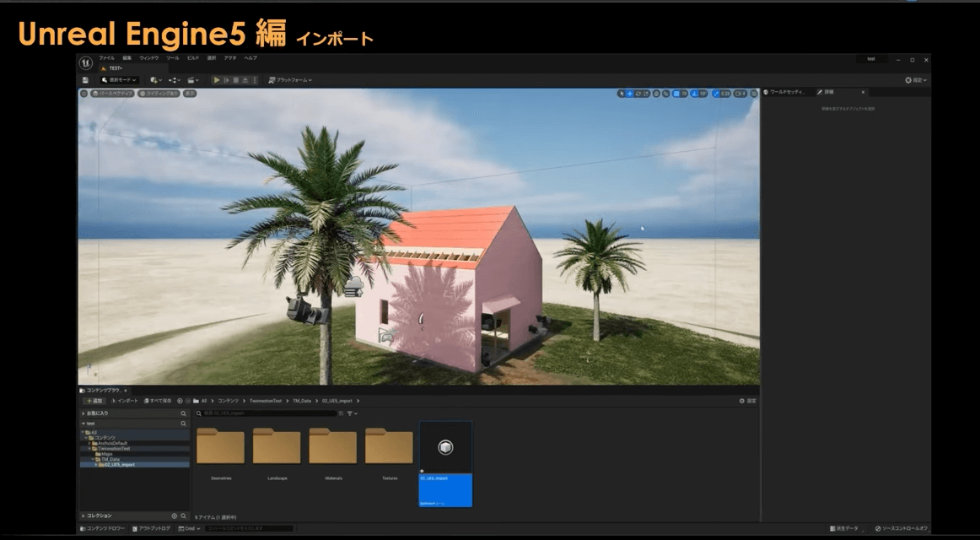The width and height of the screenshot is (980, 540).
Task: Close the 詳細 details tab
Action: [x=863, y=92]
